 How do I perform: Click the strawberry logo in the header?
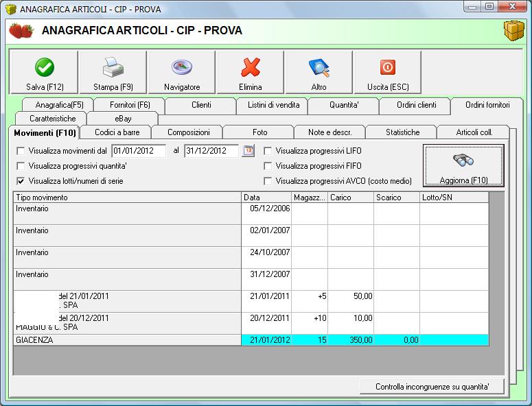pos(21,30)
